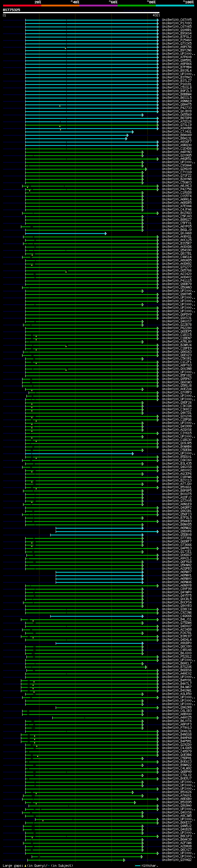The image size is (197, 868).
Task: Choose the UniRef100_P42733 hit label
Action: [x=177, y=108]
